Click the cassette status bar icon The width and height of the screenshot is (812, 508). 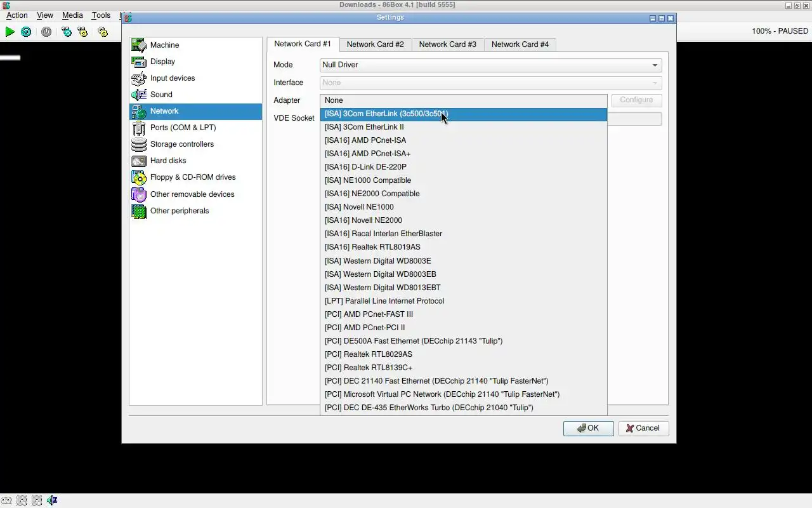(x=6, y=500)
